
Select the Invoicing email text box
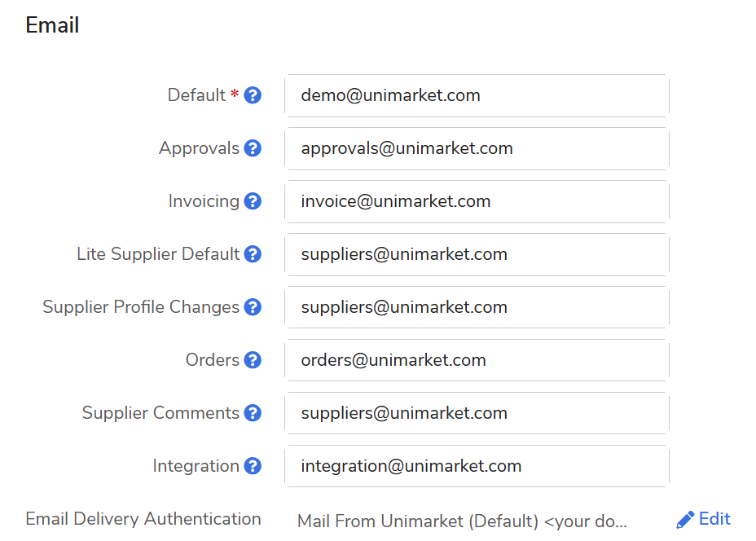click(x=477, y=201)
